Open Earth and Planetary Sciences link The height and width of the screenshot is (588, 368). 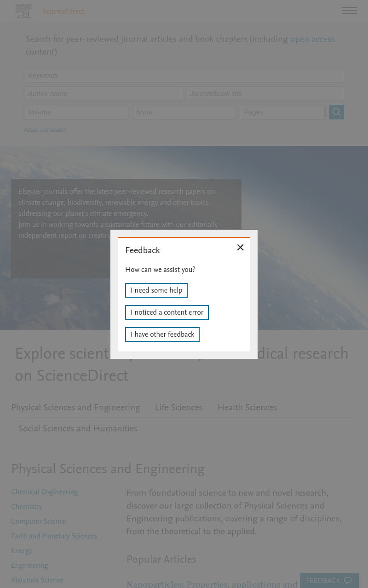point(54,536)
